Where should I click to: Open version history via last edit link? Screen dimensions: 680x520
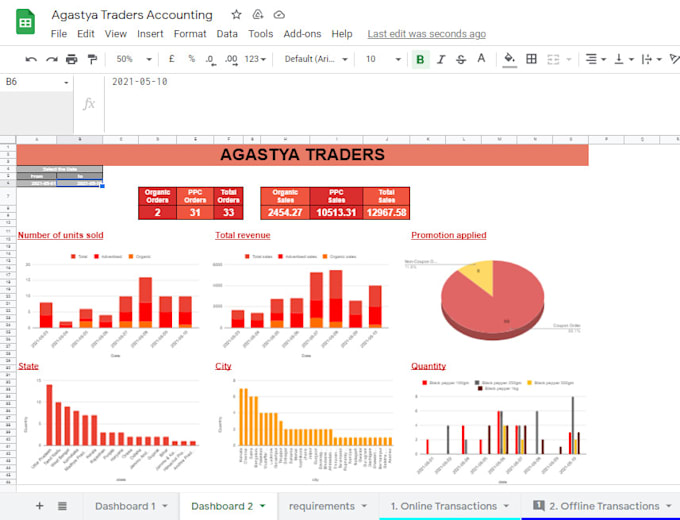[x=426, y=34]
